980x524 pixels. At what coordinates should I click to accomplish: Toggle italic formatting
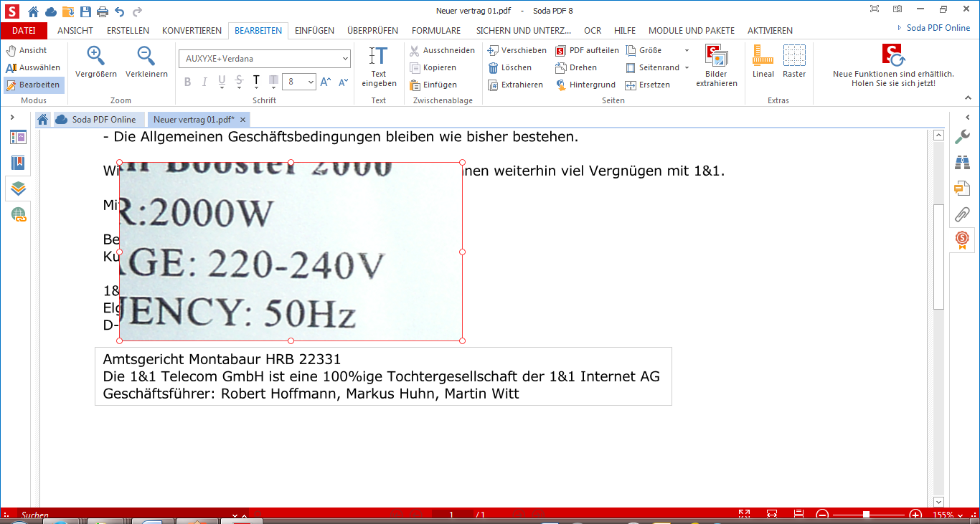click(204, 82)
